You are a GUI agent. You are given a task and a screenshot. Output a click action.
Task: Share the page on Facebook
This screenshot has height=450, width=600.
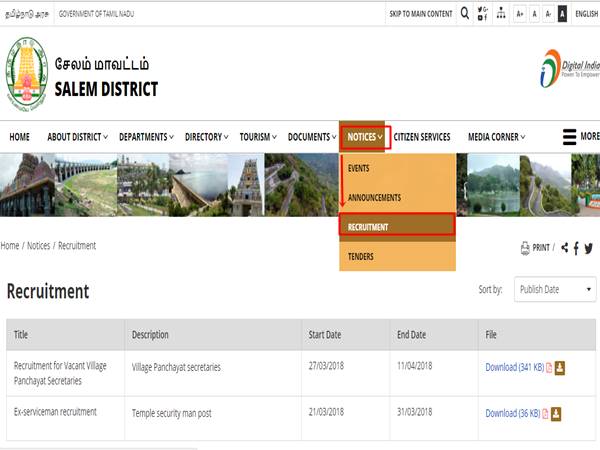click(x=576, y=248)
